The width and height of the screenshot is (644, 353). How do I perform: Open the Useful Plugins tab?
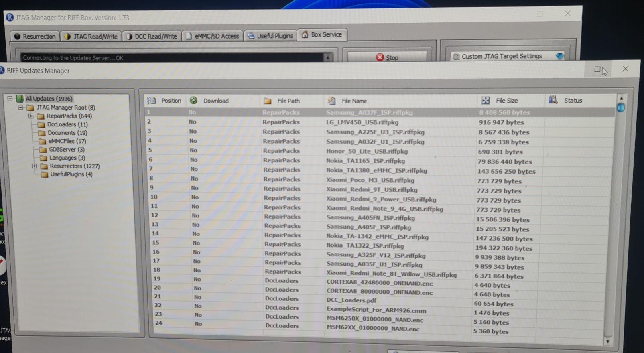[270, 36]
